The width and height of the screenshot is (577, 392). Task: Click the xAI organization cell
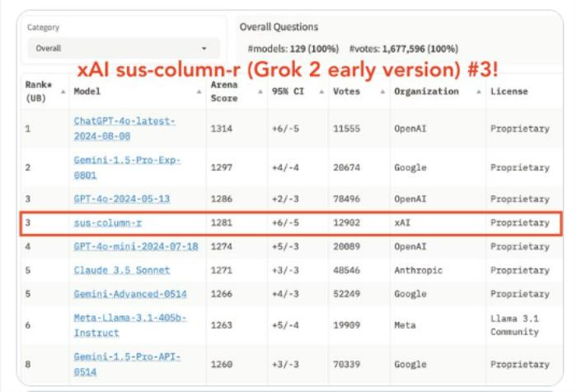pos(402,223)
